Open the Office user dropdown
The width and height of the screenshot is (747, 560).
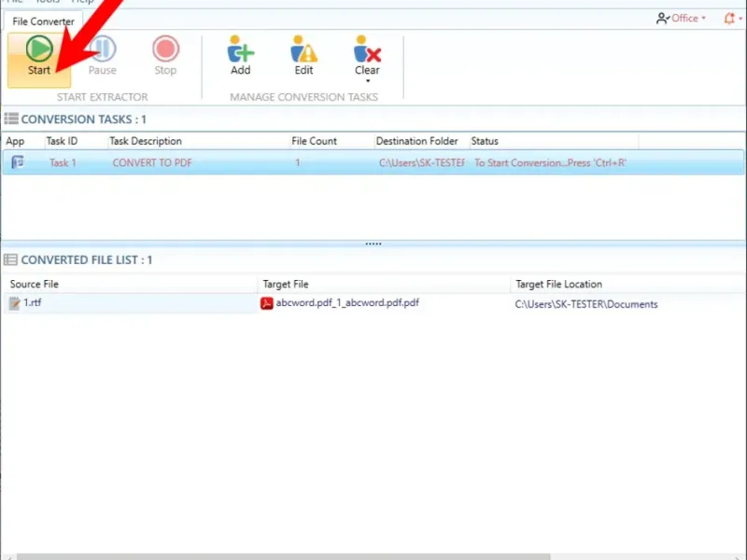tap(682, 19)
